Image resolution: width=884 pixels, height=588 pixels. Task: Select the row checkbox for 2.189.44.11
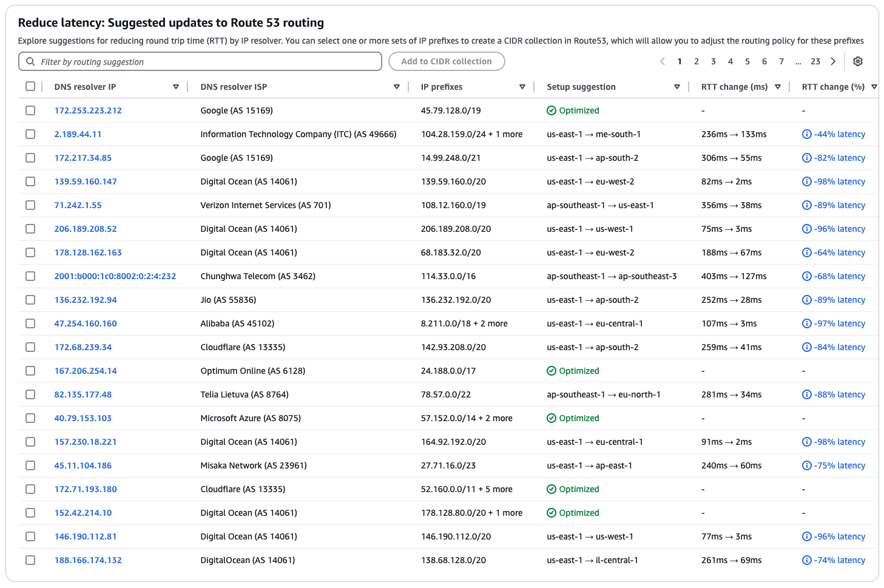[x=30, y=134]
